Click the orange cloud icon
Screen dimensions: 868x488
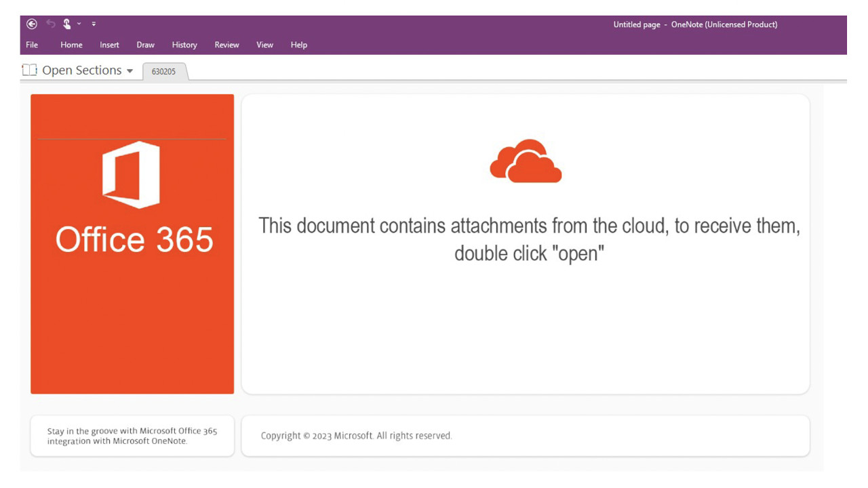pyautogui.click(x=526, y=161)
